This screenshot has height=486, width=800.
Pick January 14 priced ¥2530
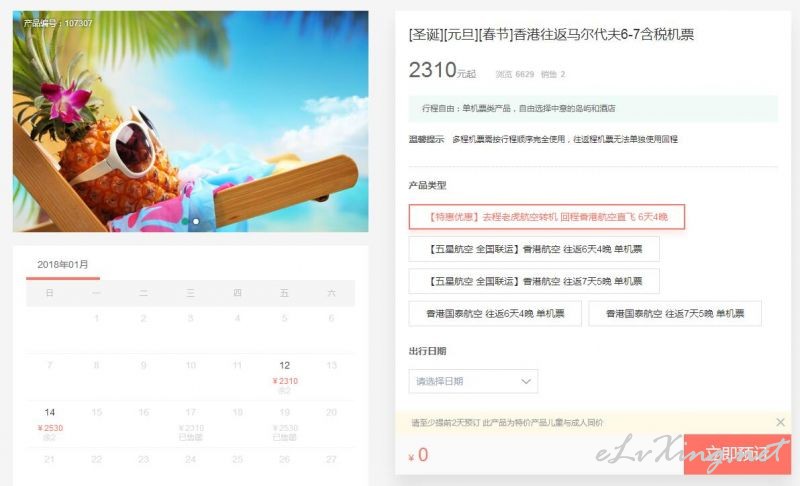(49, 424)
